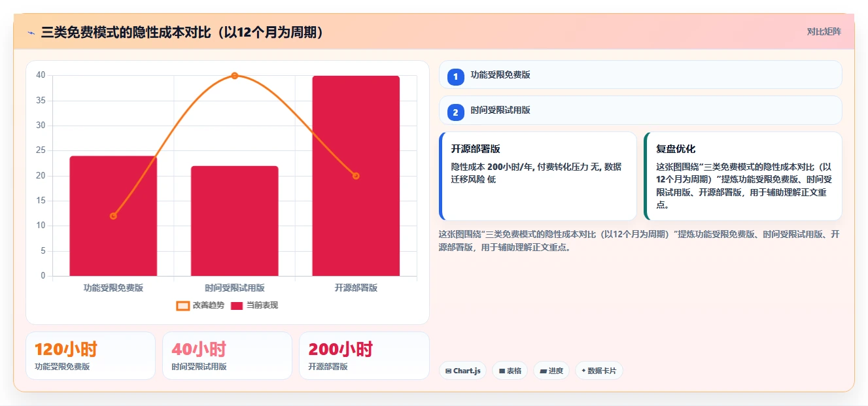Click the Chart.js tag chip
Screen dimensions: 868x406
(x=462, y=371)
